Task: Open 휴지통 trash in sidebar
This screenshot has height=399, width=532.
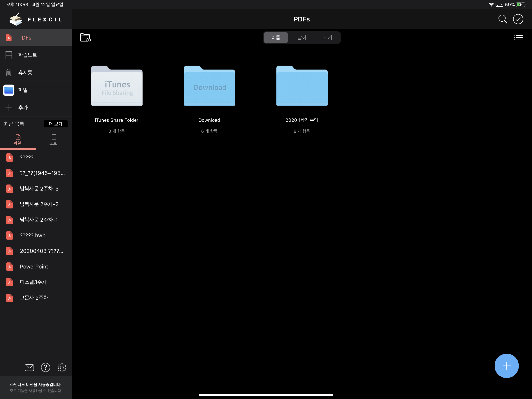Action: click(25, 72)
